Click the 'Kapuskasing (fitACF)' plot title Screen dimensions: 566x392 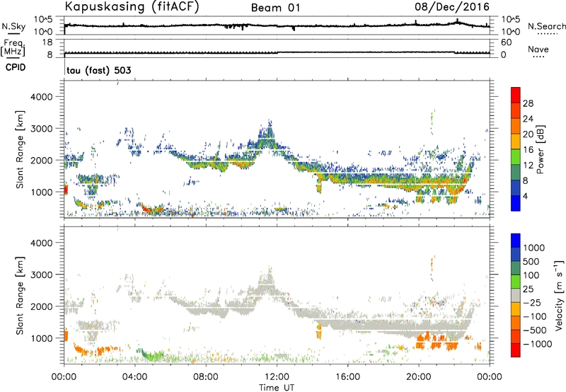(x=132, y=6)
